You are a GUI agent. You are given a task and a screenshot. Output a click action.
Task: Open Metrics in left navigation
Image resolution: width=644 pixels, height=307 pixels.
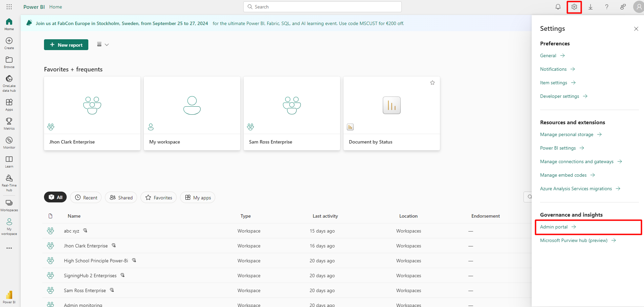point(9,124)
